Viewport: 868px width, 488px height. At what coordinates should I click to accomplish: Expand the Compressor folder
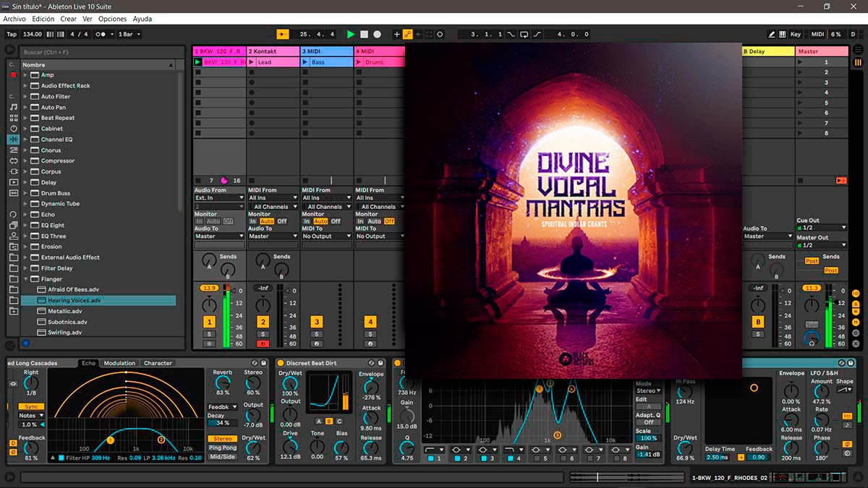tap(25, 160)
